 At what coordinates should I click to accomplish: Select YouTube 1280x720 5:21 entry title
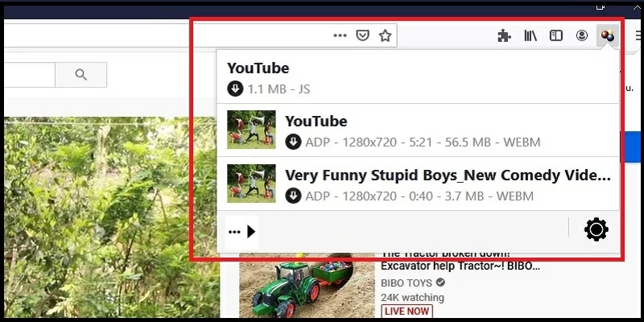(316, 122)
